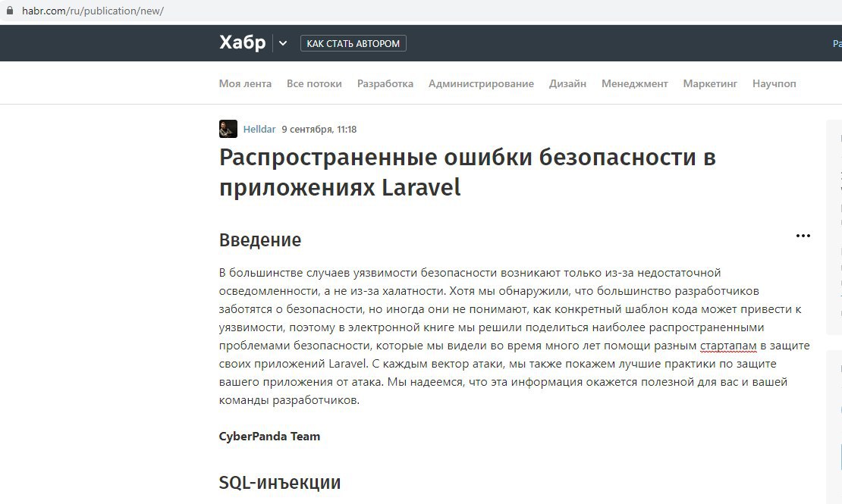Viewport: 842px width, 504px height.
Task: Open the Дизайн stream tab
Action: [567, 83]
